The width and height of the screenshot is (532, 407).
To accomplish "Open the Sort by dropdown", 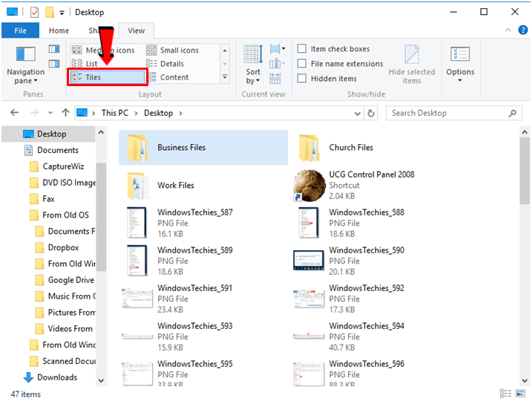I will coord(253,65).
